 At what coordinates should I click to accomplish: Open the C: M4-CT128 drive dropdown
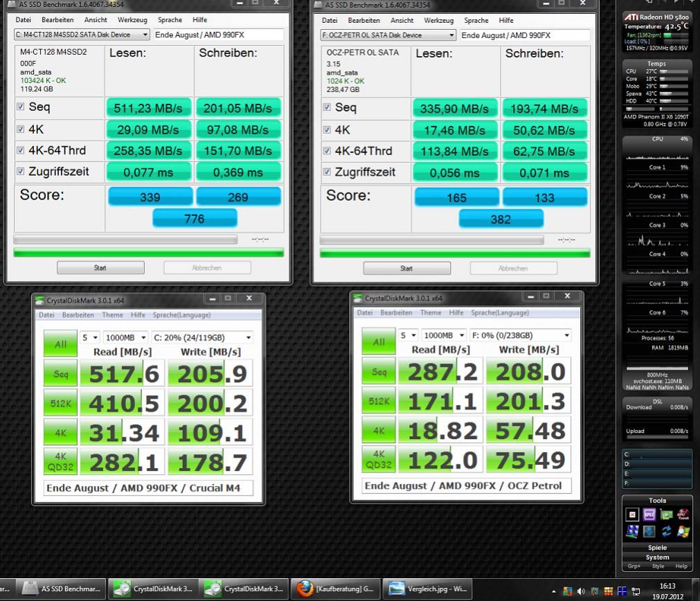coord(82,35)
